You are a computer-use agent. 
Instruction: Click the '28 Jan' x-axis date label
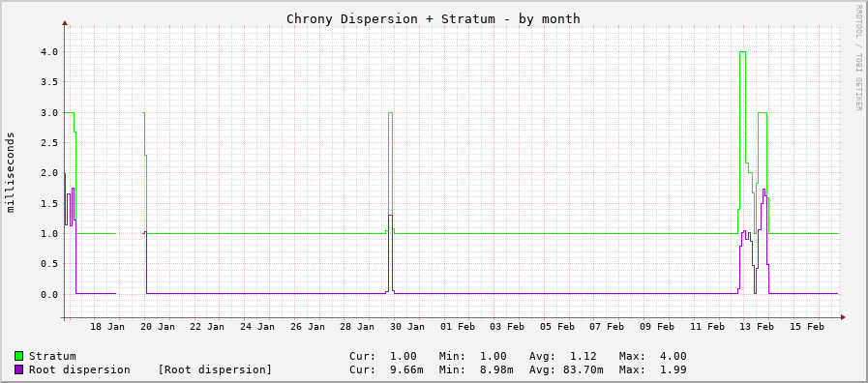tap(357, 327)
